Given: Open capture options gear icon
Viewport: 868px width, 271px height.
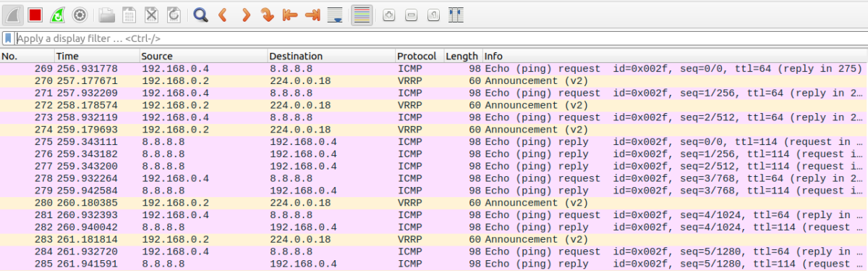Looking at the screenshot, I should [x=80, y=14].
